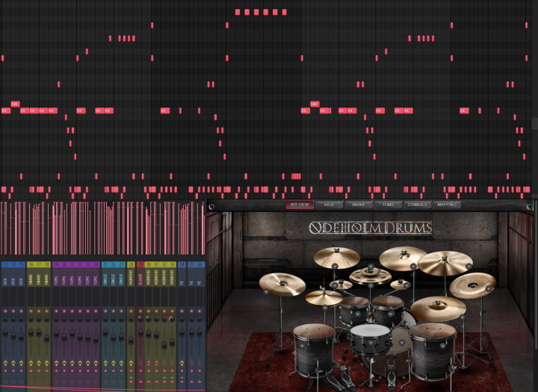
Task: Open the left china cymbal dropdown arrow
Action: (x=266, y=292)
